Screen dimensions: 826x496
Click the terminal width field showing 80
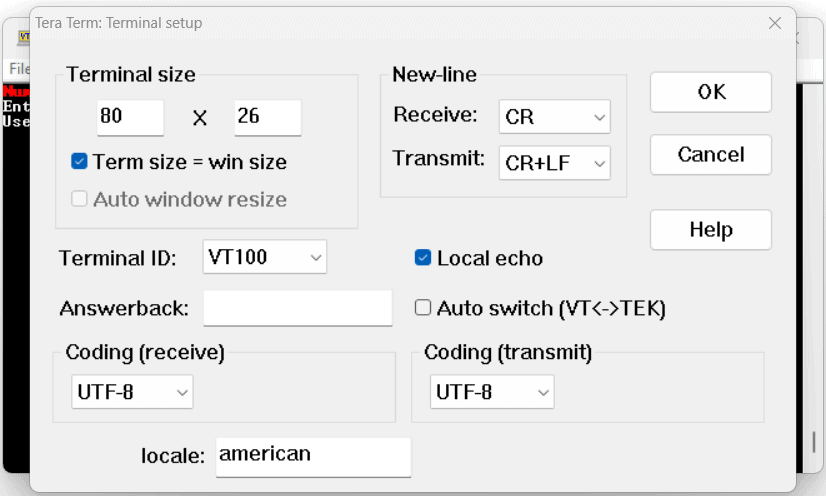click(x=130, y=117)
